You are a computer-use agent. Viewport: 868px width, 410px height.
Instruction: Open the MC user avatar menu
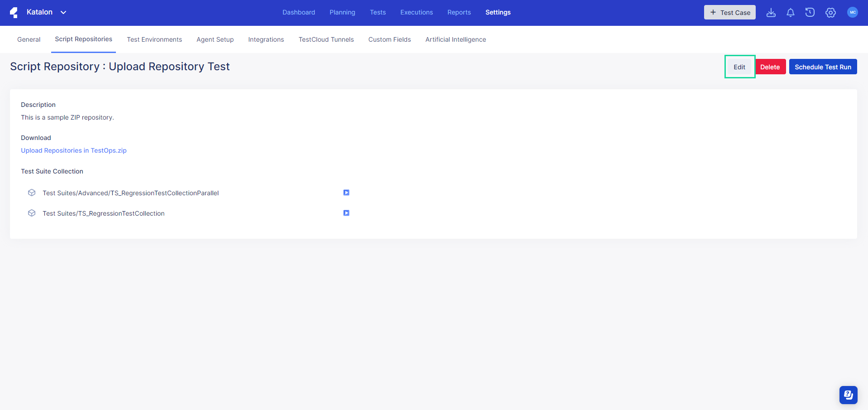point(852,12)
